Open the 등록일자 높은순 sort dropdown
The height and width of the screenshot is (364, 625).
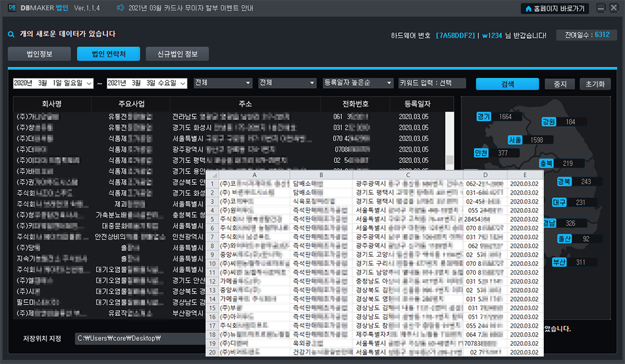[358, 83]
